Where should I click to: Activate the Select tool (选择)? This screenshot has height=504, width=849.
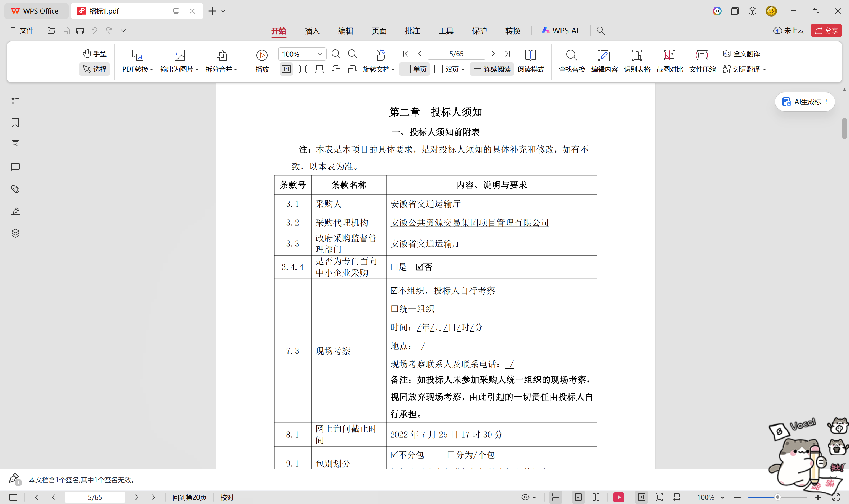95,69
